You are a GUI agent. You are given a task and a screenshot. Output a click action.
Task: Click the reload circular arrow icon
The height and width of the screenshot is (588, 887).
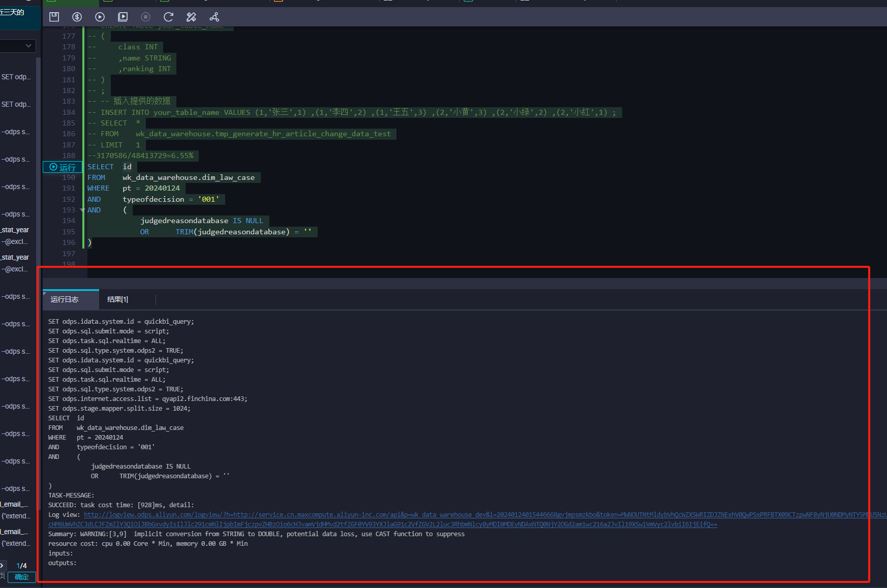coord(168,17)
